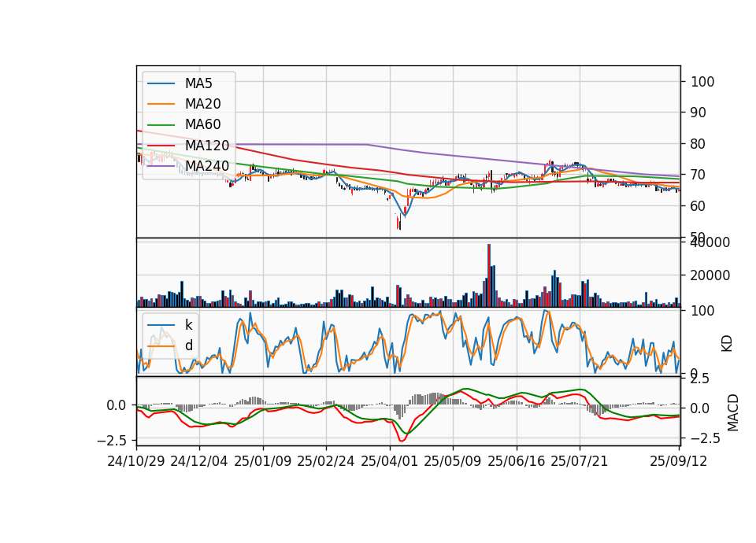This screenshot has width=756, height=543.
Task: Click the MA5 legend label
Action: pyautogui.click(x=198, y=83)
